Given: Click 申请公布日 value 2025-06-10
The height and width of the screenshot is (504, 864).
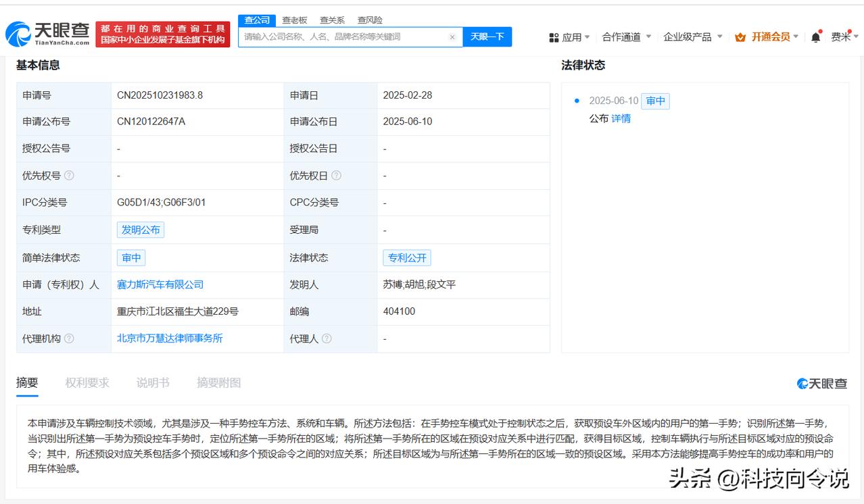Looking at the screenshot, I should 407,122.
